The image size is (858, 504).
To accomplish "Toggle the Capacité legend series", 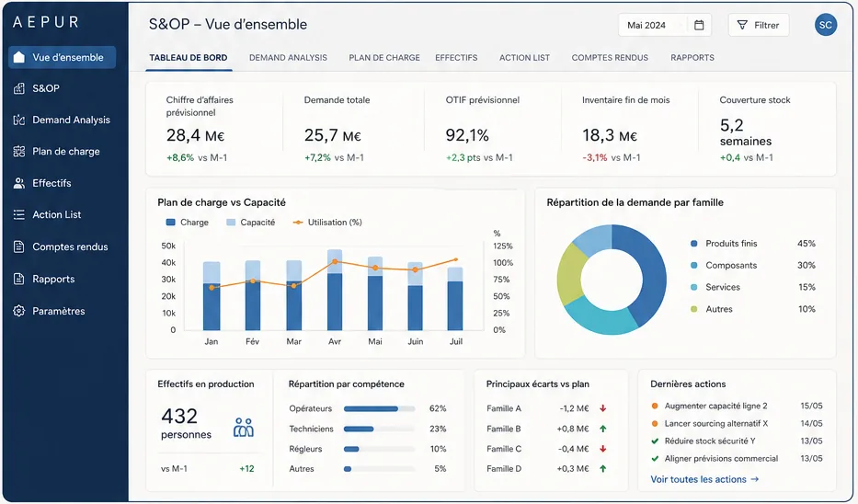I will click(x=250, y=223).
